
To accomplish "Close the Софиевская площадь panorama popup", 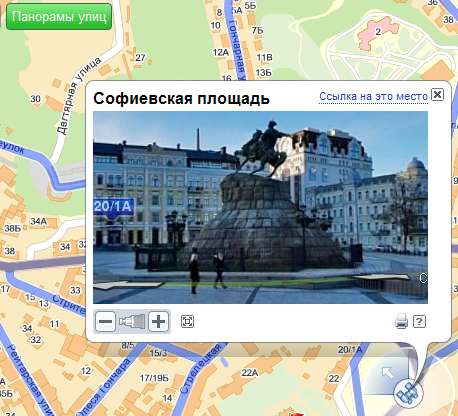I will pos(437,95).
